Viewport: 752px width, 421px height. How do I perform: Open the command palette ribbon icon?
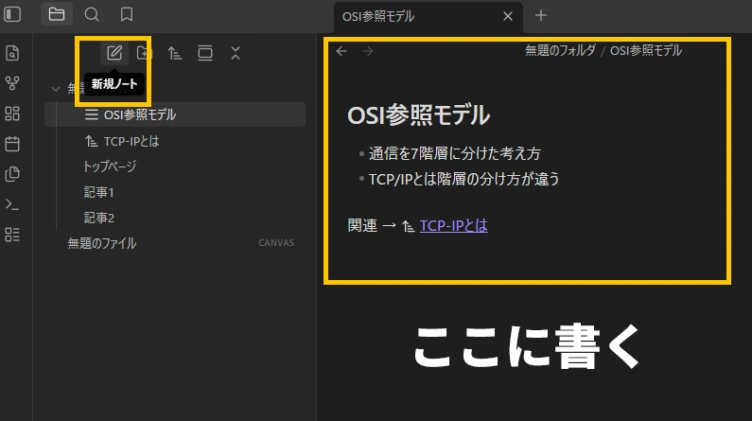point(13,204)
